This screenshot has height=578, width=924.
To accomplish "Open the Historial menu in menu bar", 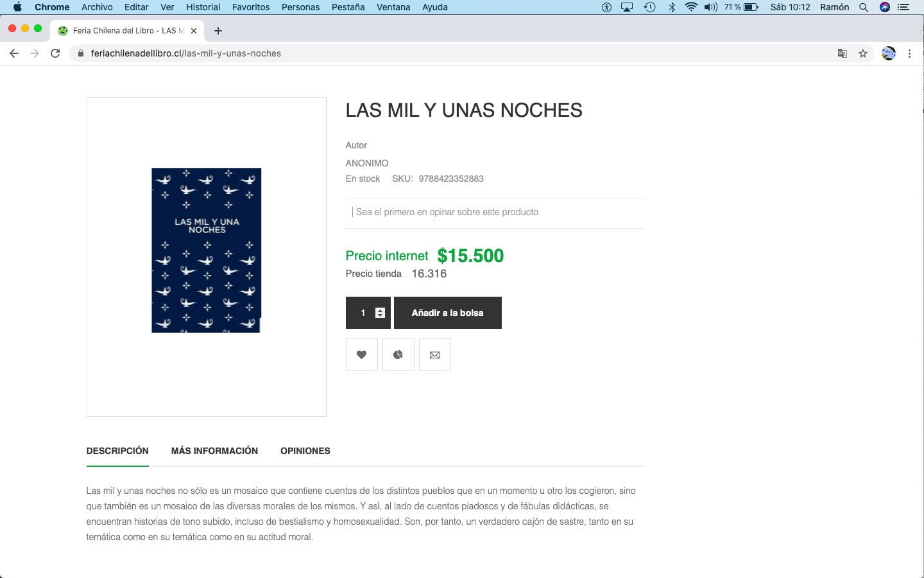I will click(x=203, y=7).
